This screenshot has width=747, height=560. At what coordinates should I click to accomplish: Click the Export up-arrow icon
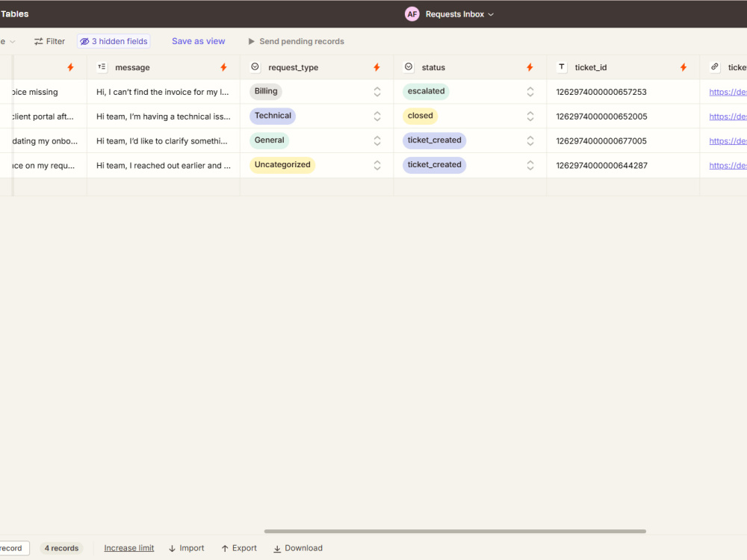tap(225, 549)
